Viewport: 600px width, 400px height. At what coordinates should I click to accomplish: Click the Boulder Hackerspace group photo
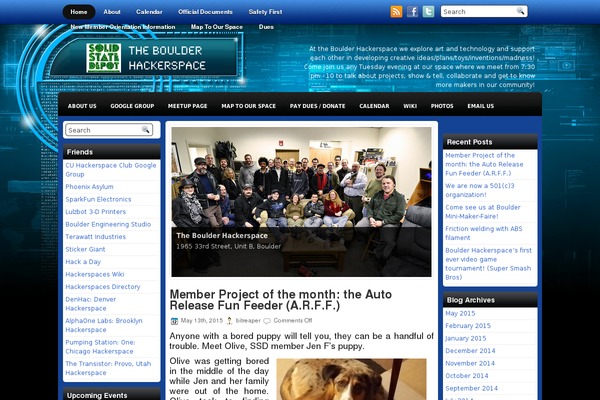(301, 202)
